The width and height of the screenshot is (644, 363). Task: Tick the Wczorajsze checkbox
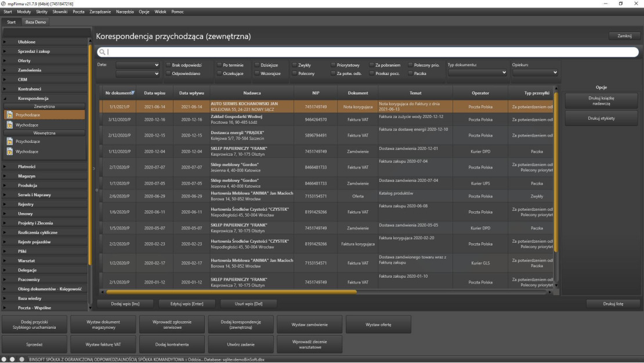257,74
